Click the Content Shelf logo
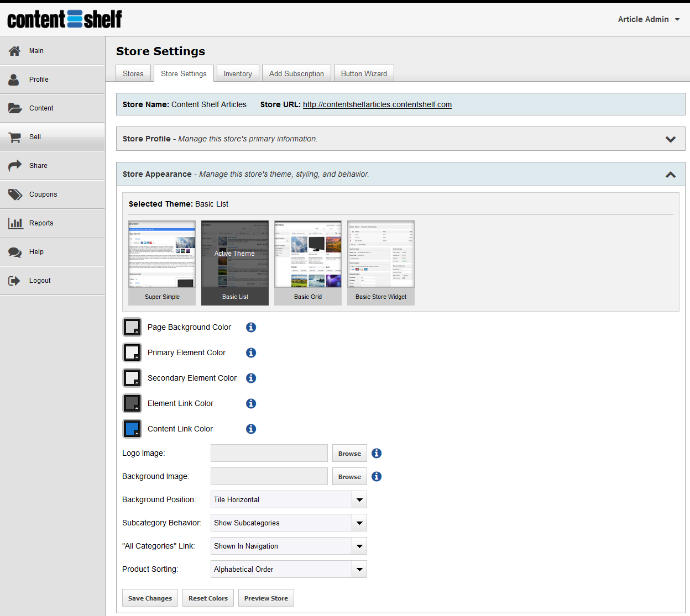The image size is (690, 616). [65, 19]
